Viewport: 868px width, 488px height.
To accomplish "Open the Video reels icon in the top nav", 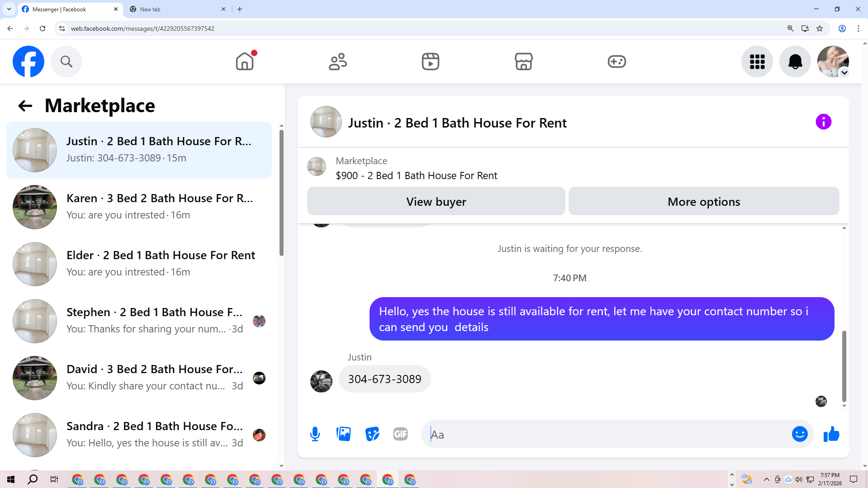I will click(x=431, y=62).
